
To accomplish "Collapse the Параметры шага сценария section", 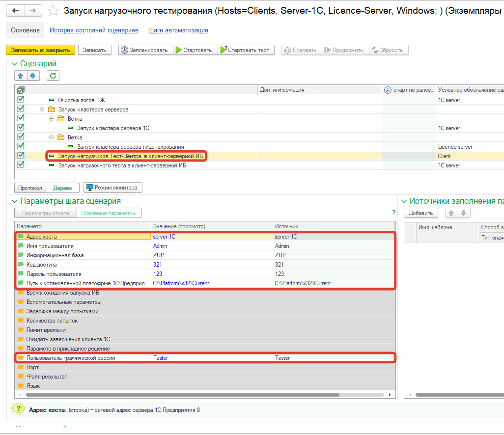I will [14, 201].
